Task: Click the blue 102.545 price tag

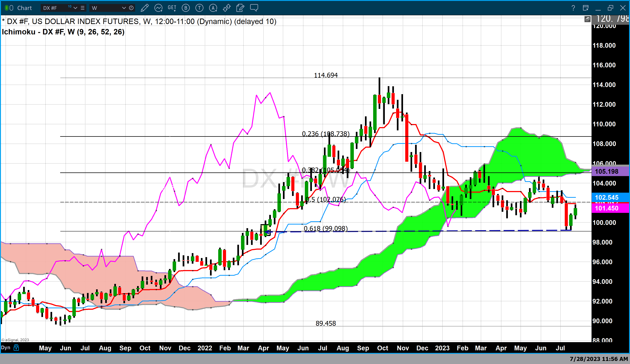Action: tap(610, 198)
